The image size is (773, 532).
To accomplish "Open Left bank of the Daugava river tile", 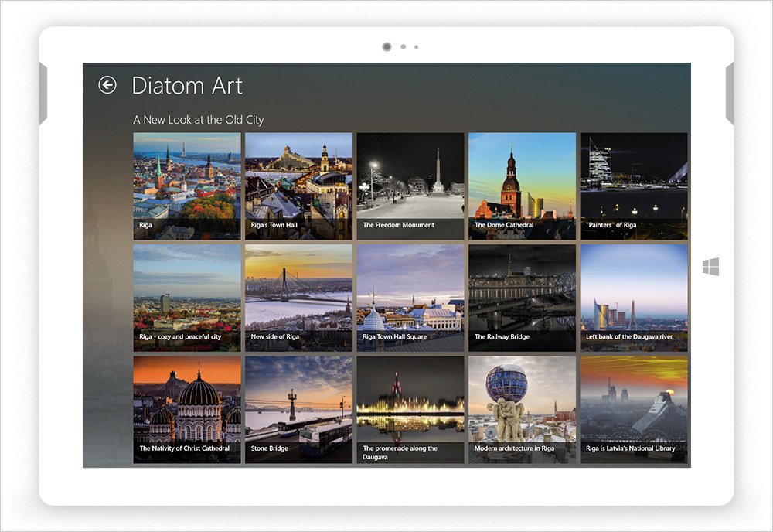I will coord(633,298).
